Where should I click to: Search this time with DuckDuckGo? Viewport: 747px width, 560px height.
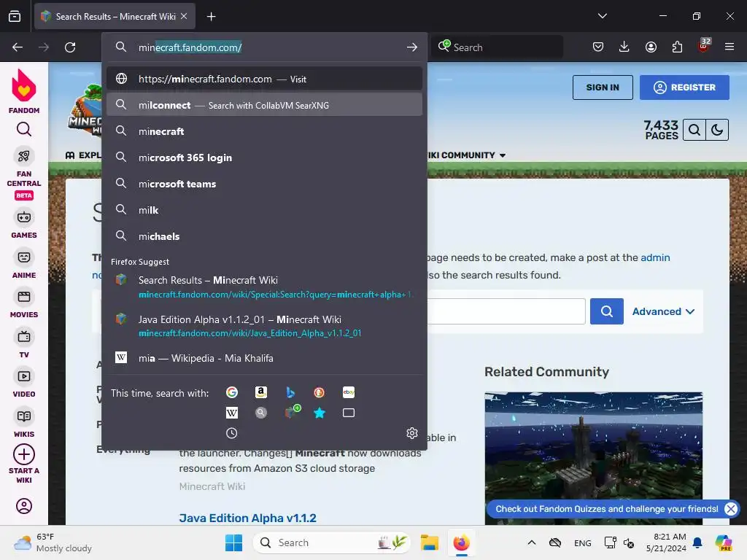(320, 392)
